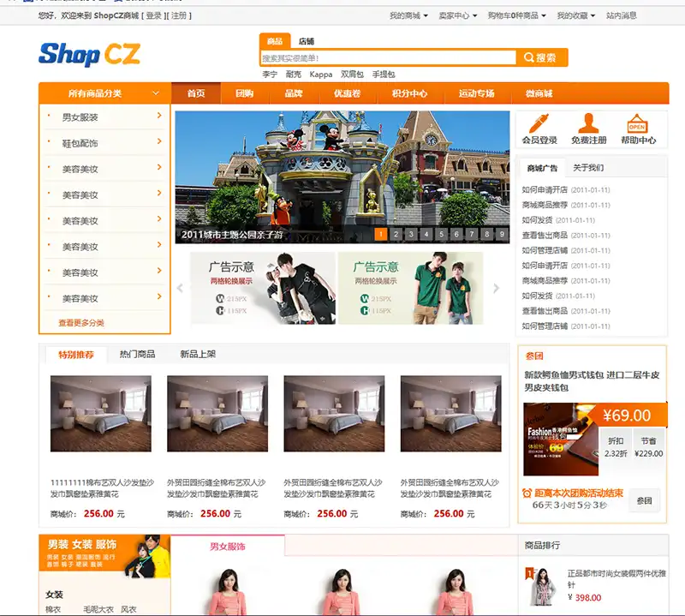The height and width of the screenshot is (616, 685).
Task: Click the crocodile wallet group-buy image
Action: tap(561, 439)
